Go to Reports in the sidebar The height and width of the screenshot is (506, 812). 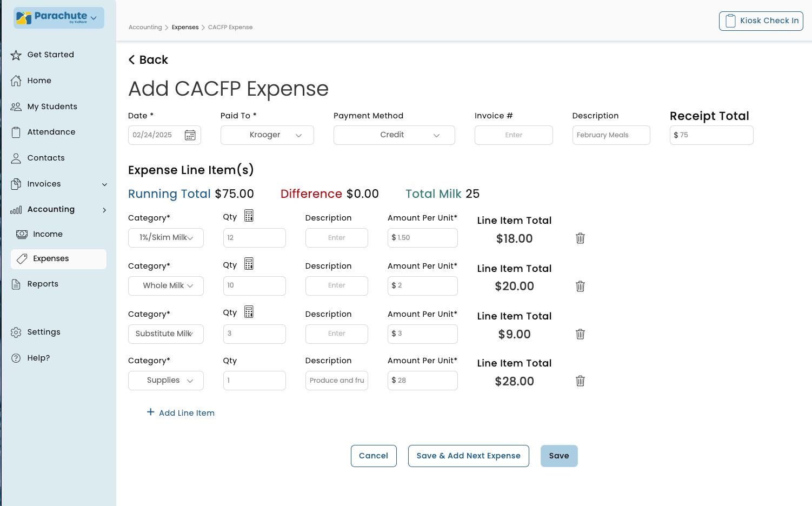tap(43, 284)
